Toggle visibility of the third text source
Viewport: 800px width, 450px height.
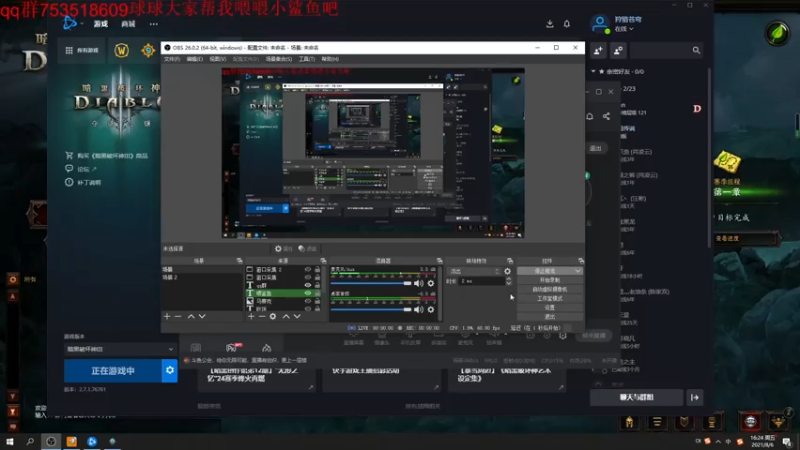[308, 285]
